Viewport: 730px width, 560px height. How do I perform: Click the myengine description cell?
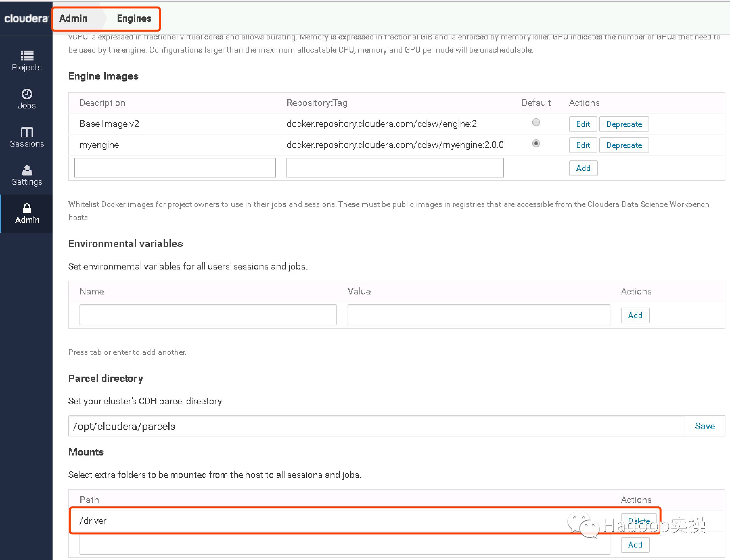pos(99,145)
